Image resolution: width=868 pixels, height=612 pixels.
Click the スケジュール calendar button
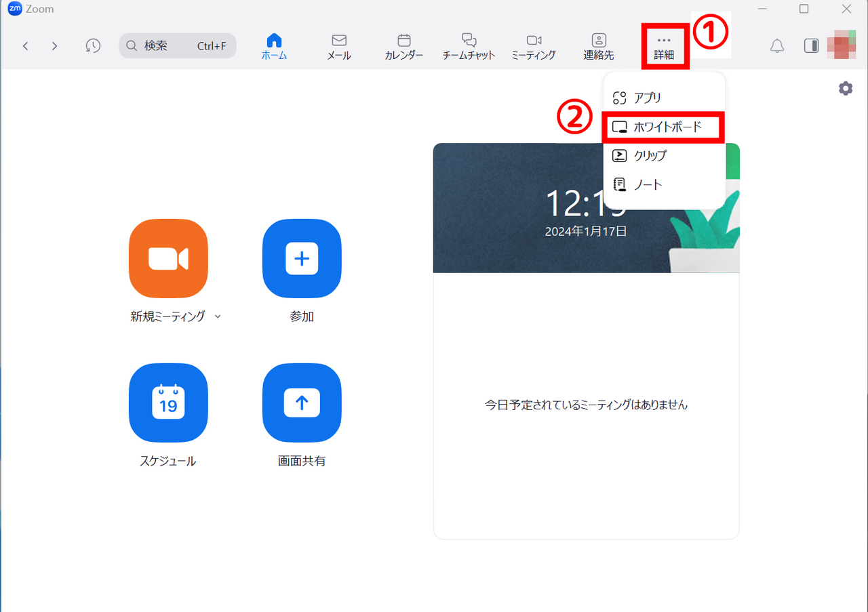click(168, 403)
